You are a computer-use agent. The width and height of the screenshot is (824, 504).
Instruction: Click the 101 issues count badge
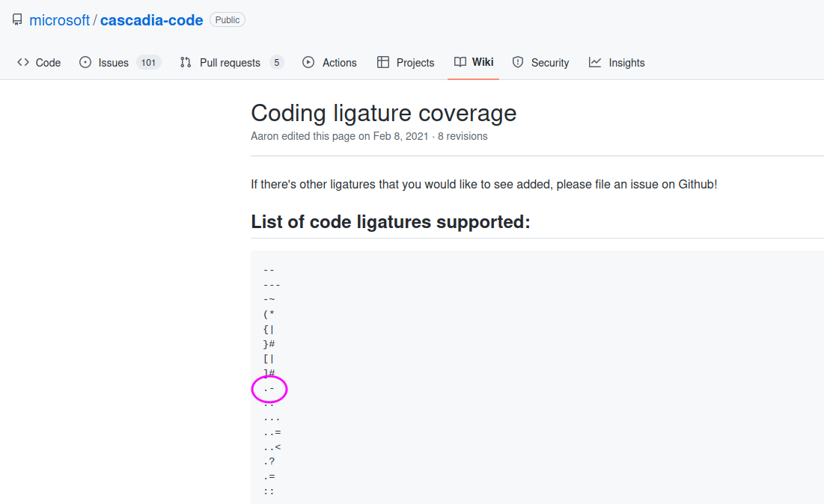click(150, 62)
